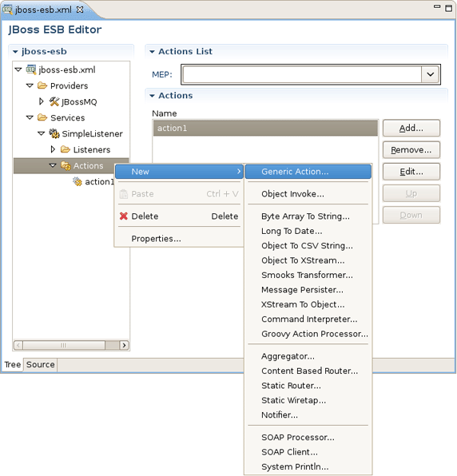Image resolution: width=457 pixels, height=476 pixels.
Task: Click the action1 gear icon in tree
Action: (x=77, y=181)
